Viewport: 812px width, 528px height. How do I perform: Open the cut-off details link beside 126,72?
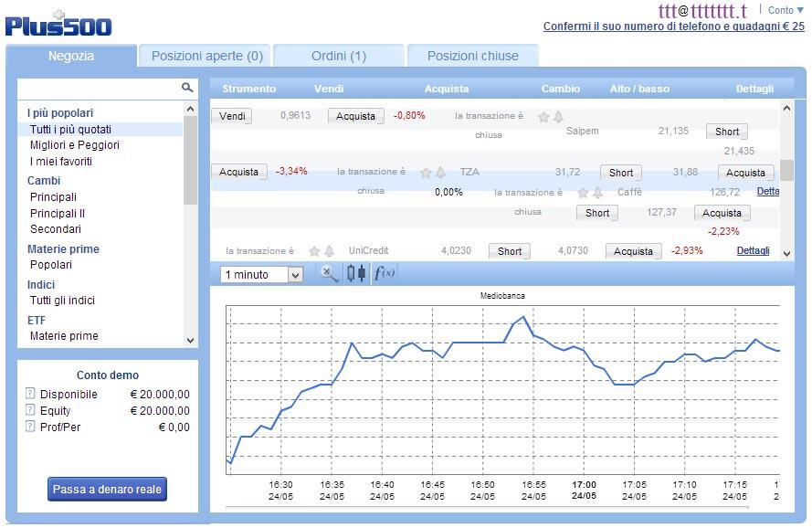pyautogui.click(x=768, y=191)
